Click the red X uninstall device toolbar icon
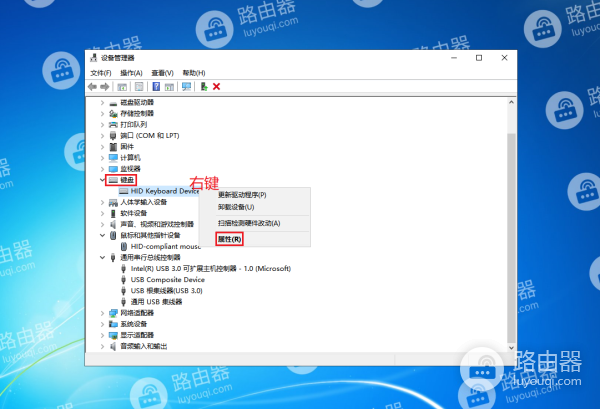This screenshot has width=600, height=409. tap(217, 87)
